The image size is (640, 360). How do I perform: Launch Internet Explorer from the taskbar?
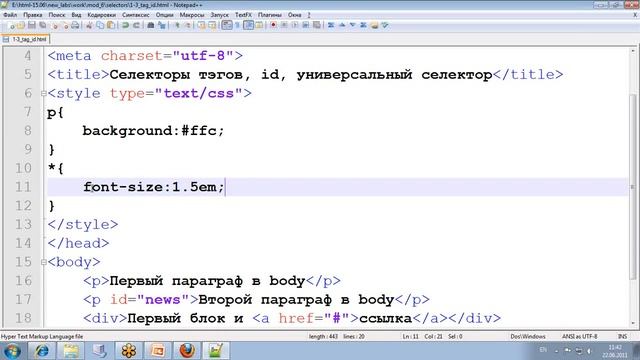click(x=42, y=351)
